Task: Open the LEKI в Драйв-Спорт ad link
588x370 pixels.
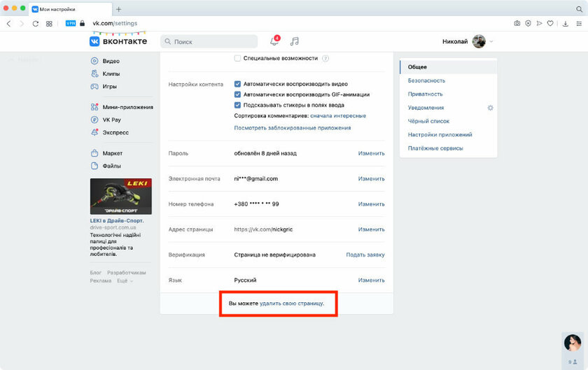Action: click(117, 221)
